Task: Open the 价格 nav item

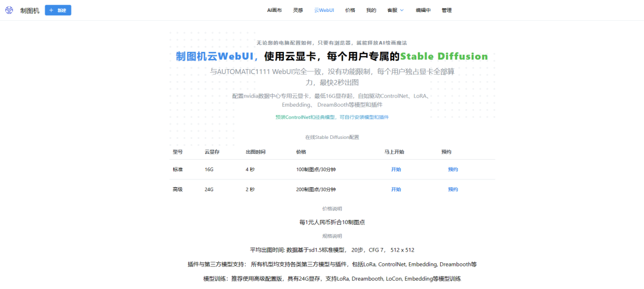Action: tap(351, 10)
